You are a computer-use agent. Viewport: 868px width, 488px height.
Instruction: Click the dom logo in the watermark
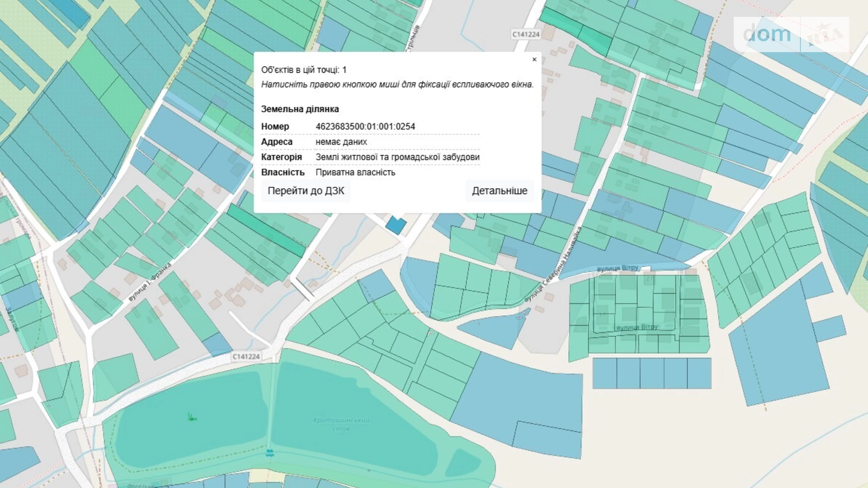pyautogui.click(x=767, y=34)
